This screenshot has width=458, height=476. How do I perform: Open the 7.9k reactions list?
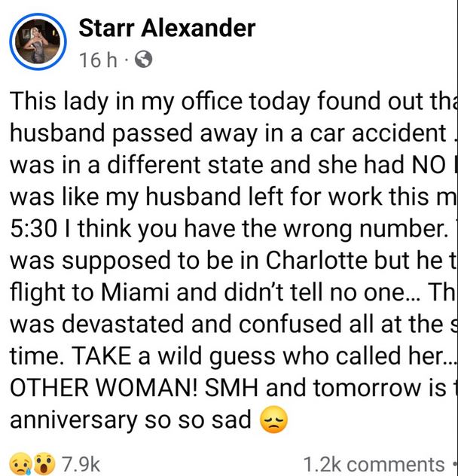point(79,464)
